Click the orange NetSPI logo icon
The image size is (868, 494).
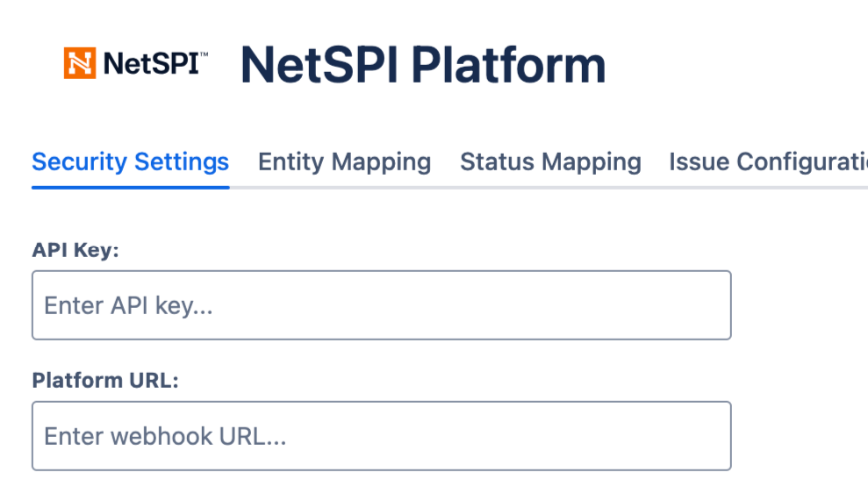(x=80, y=63)
